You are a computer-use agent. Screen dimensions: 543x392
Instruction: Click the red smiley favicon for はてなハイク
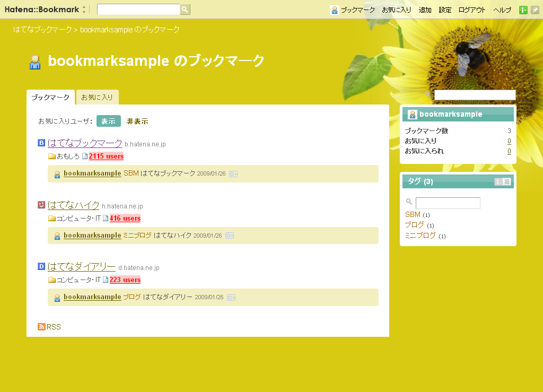[x=41, y=205]
